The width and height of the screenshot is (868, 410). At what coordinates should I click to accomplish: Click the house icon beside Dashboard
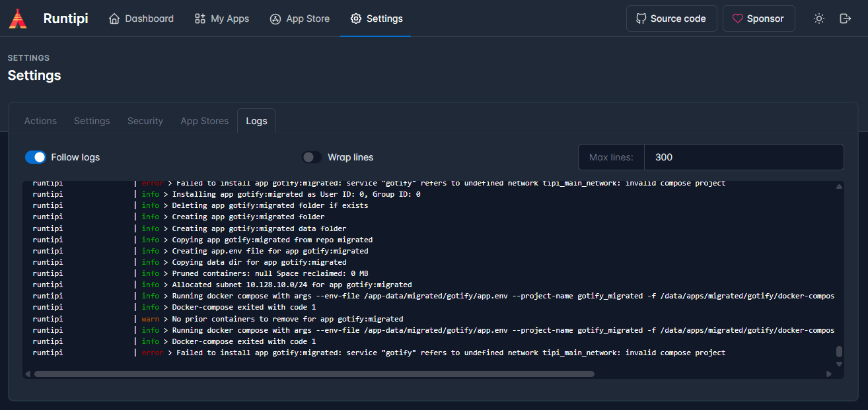click(115, 18)
